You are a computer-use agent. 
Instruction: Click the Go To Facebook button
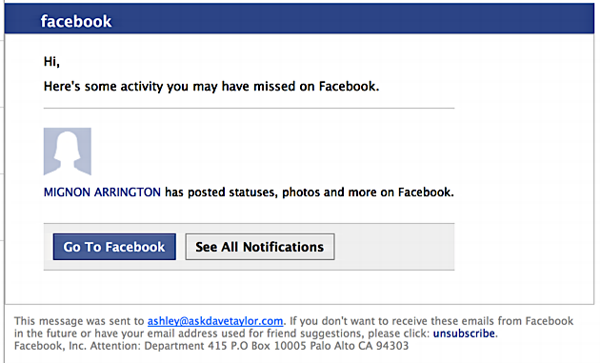click(114, 247)
